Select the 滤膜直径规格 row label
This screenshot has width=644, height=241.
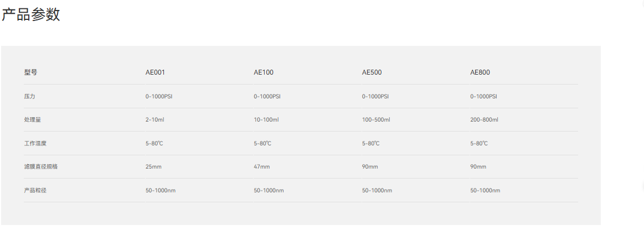tap(40, 167)
